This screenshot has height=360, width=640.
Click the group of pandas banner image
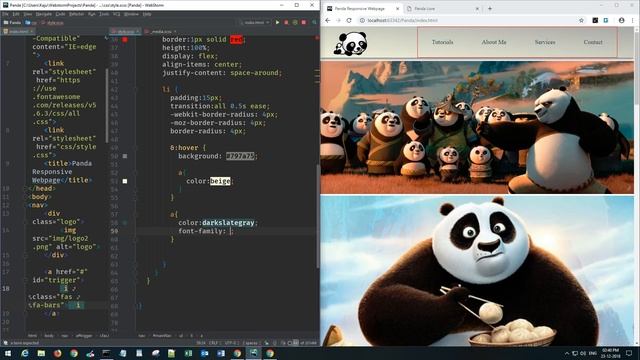tap(477, 127)
